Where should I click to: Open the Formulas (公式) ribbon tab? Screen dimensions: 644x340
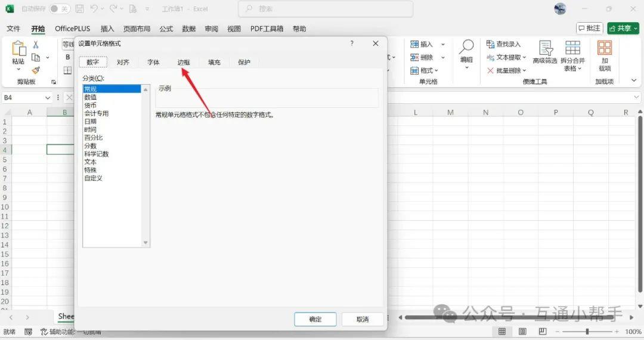coord(166,29)
